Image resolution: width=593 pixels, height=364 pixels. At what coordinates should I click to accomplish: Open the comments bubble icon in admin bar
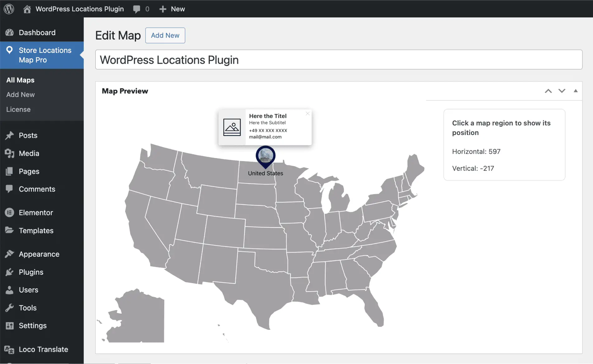(x=136, y=9)
